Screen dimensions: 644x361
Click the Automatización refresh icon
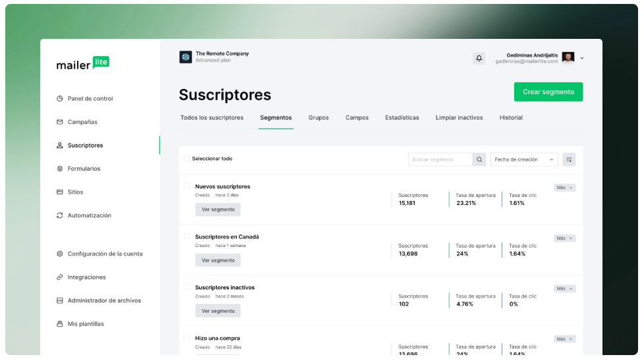coord(60,215)
